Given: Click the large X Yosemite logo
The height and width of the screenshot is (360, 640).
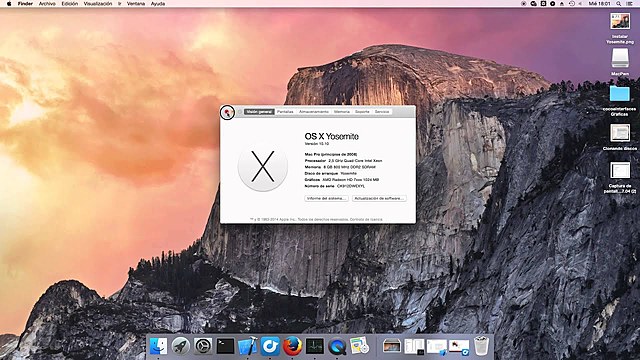Looking at the screenshot, I should [263, 167].
